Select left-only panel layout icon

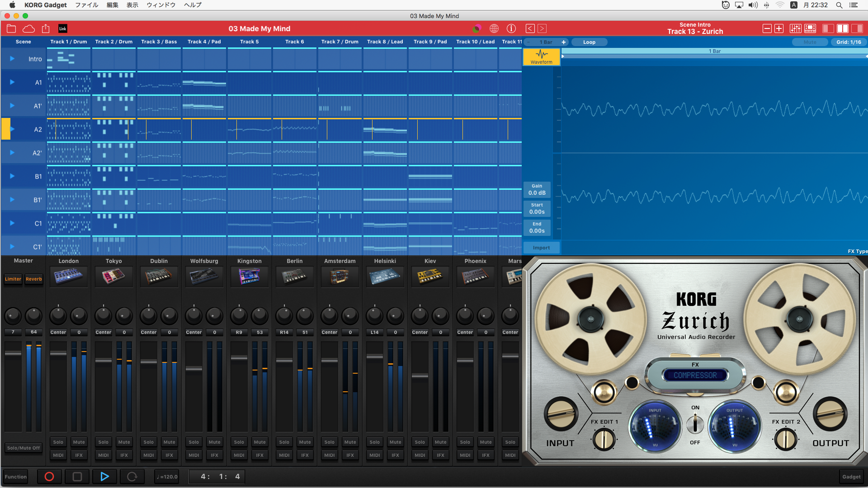pos(828,28)
